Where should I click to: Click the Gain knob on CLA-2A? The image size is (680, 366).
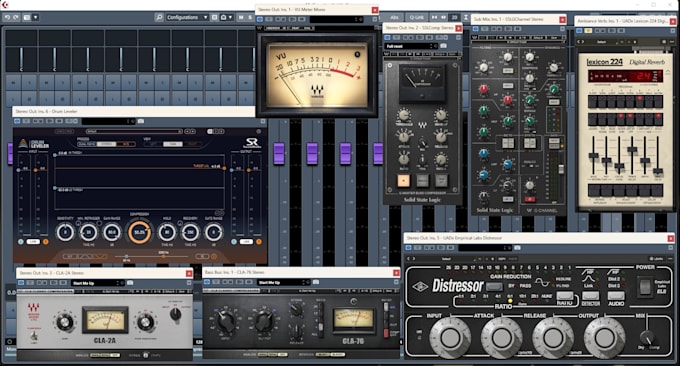65,322
